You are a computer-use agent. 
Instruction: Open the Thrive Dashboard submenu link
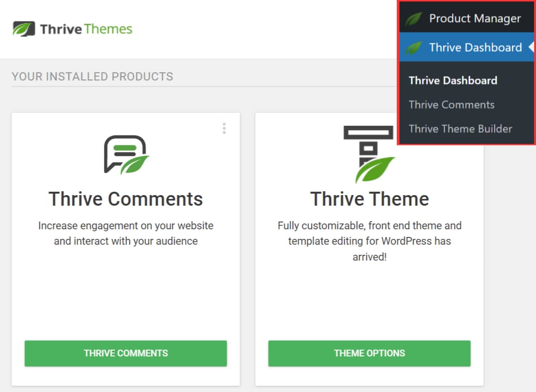[453, 80]
